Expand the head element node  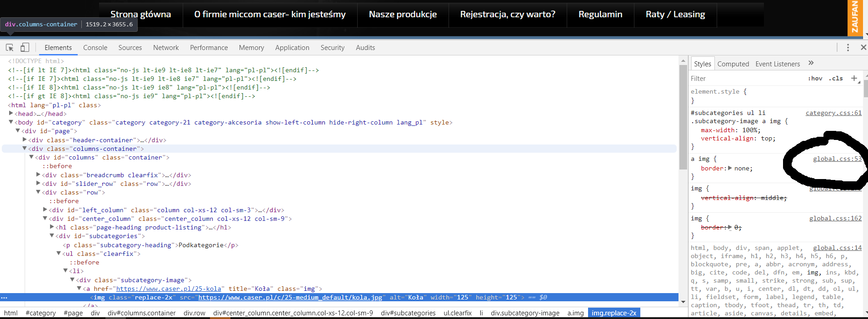point(11,114)
